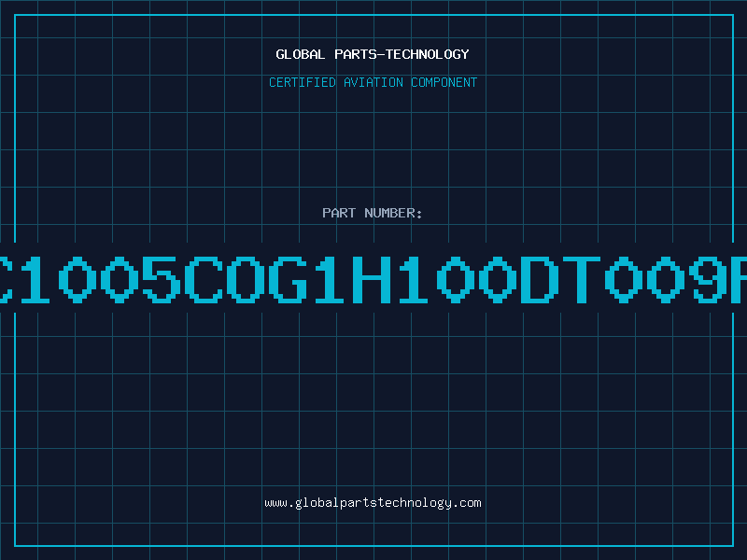The width and height of the screenshot is (747, 560).
Task: Click the 'GLOBAL PARTS-TECHNOLOGY' heading
Action: tap(373, 54)
